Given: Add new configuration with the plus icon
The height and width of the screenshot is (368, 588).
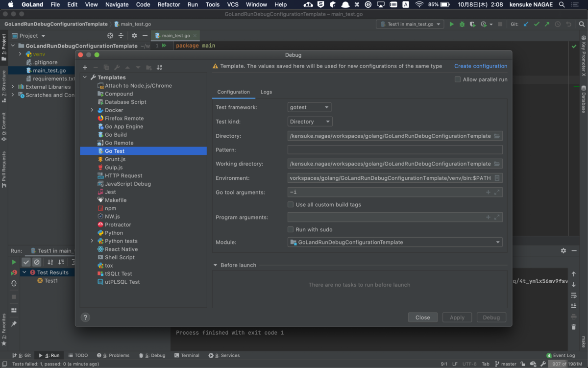Looking at the screenshot, I should (85, 68).
